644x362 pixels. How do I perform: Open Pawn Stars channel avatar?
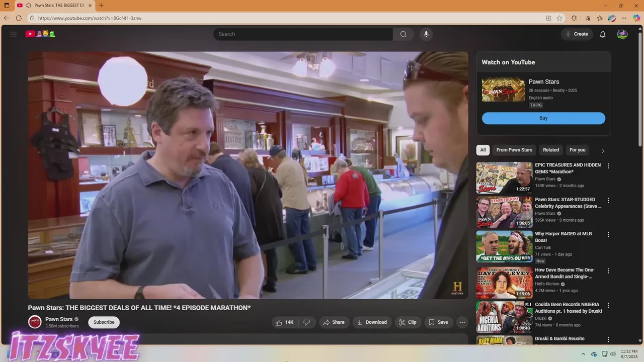coord(35,322)
